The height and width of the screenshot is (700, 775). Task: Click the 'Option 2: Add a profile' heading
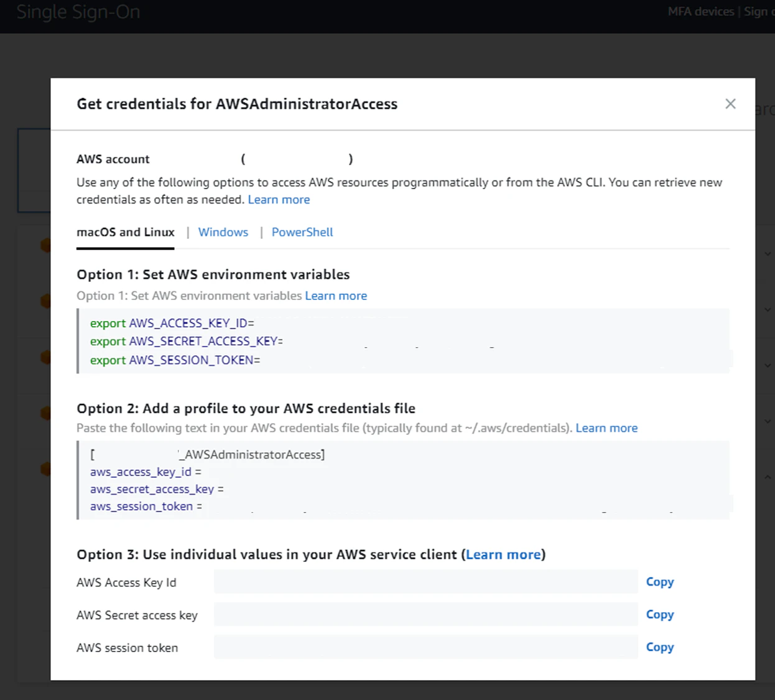[x=246, y=408]
